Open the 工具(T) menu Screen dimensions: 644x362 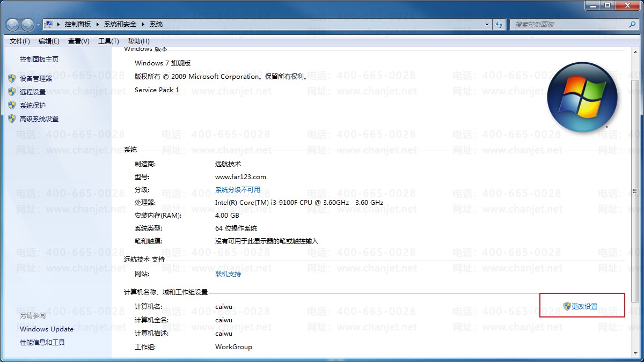(108, 41)
